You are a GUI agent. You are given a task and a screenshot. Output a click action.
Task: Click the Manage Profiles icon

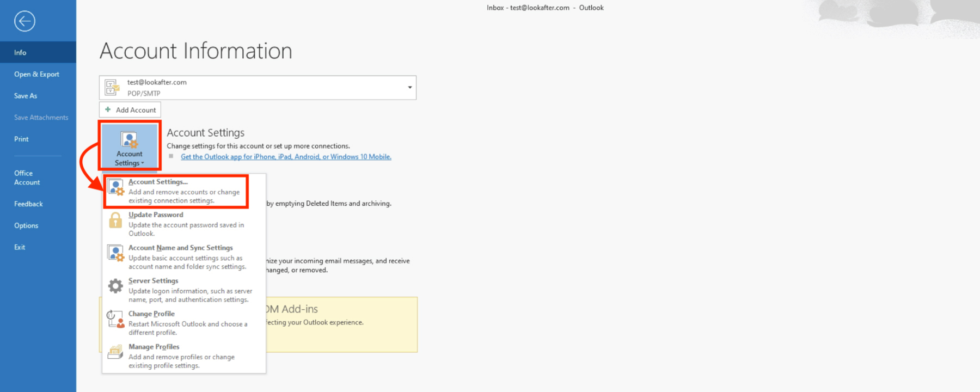115,352
